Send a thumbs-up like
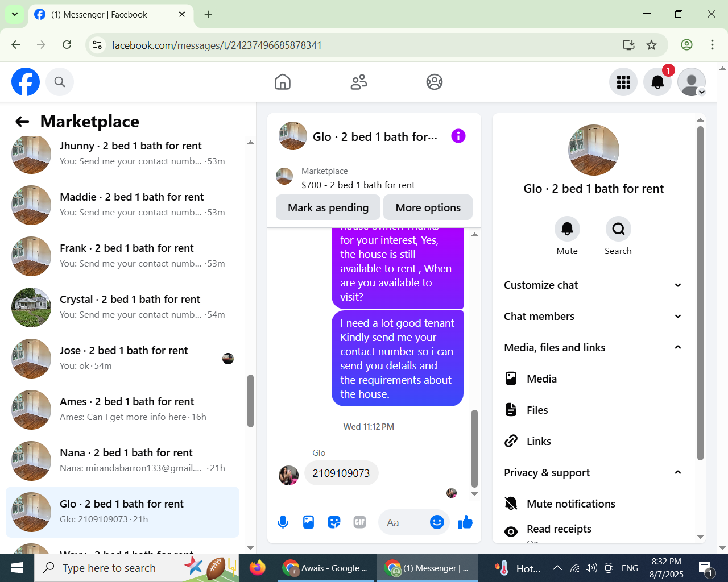728x582 pixels. 465,522
